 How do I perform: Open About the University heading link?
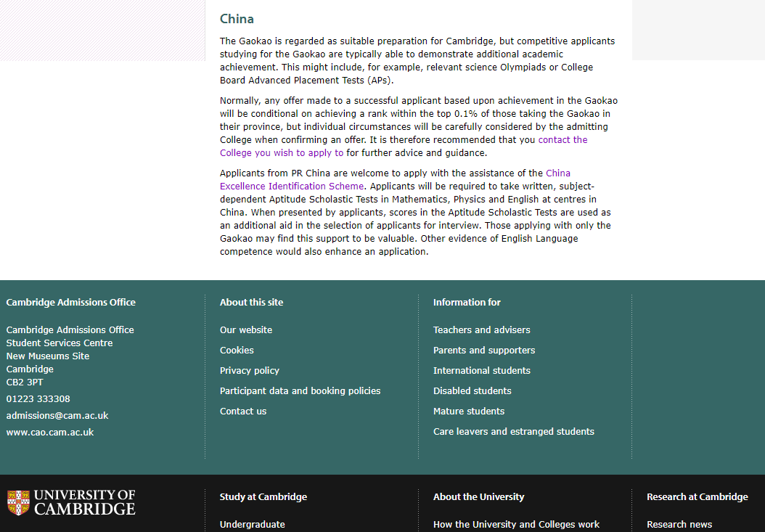(478, 497)
